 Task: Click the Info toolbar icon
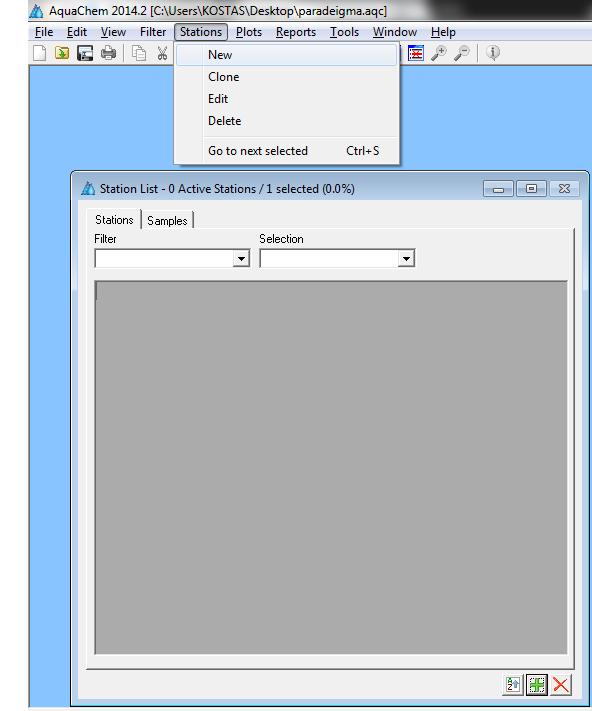point(493,53)
